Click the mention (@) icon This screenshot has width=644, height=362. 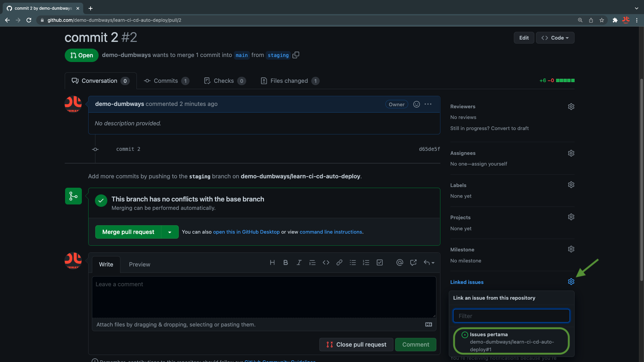point(399,262)
